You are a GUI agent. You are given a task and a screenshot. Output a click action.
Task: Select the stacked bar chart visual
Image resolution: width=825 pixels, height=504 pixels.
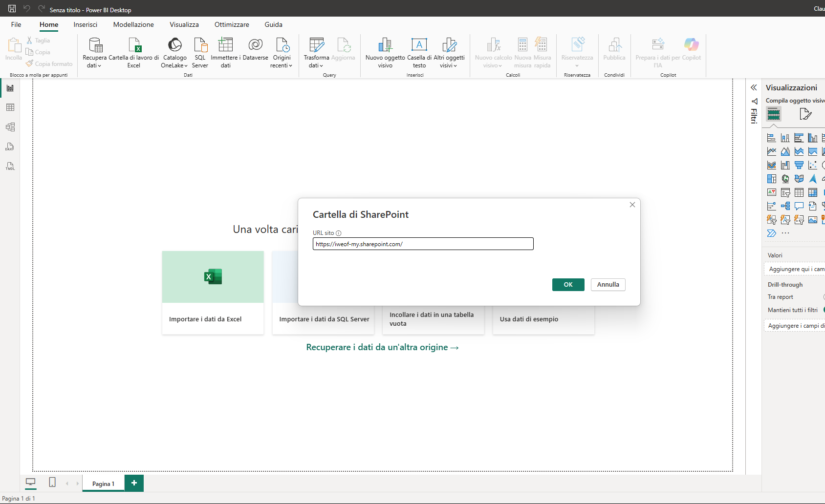click(x=772, y=138)
